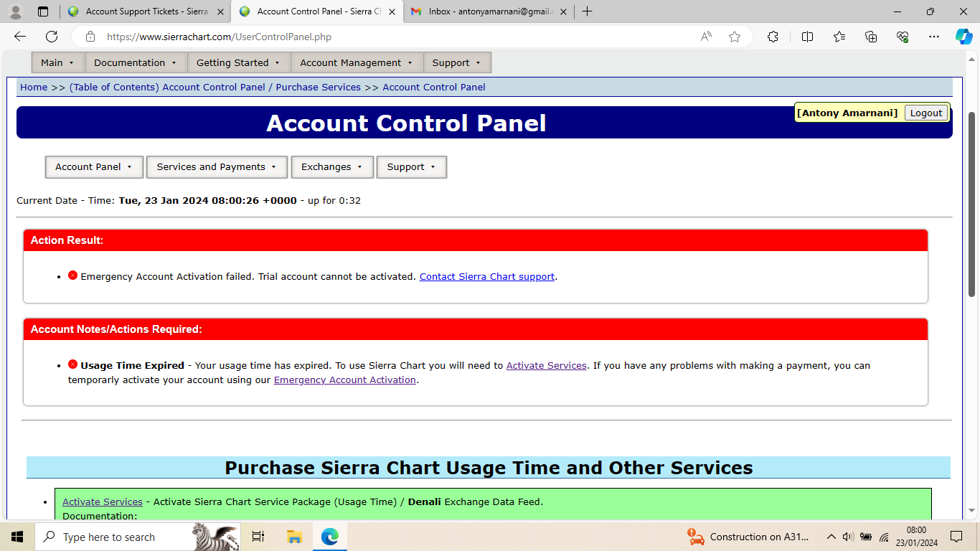Image resolution: width=980 pixels, height=551 pixels.
Task: Open the Getting Started dropdown menu
Action: [239, 62]
